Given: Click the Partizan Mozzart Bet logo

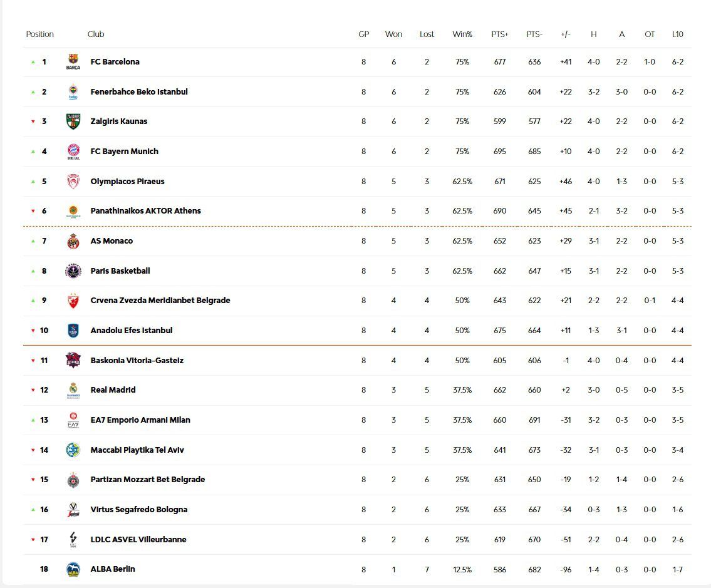Looking at the screenshot, I should [73, 480].
